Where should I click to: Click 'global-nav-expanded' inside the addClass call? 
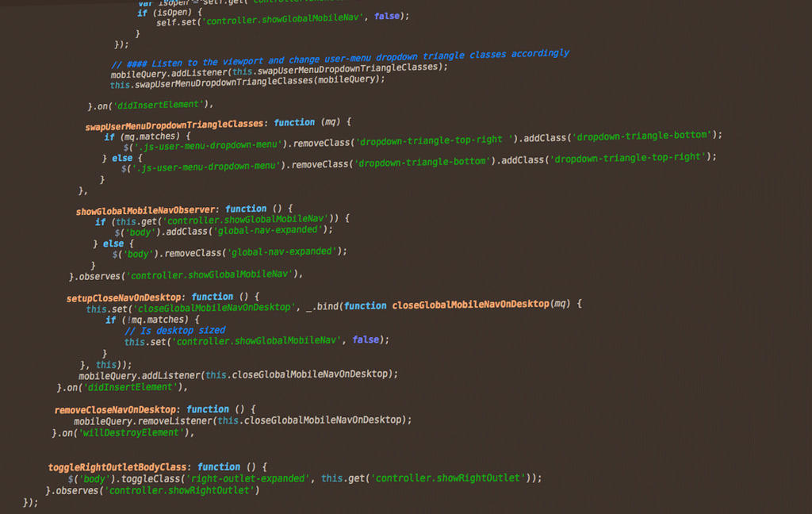point(268,230)
